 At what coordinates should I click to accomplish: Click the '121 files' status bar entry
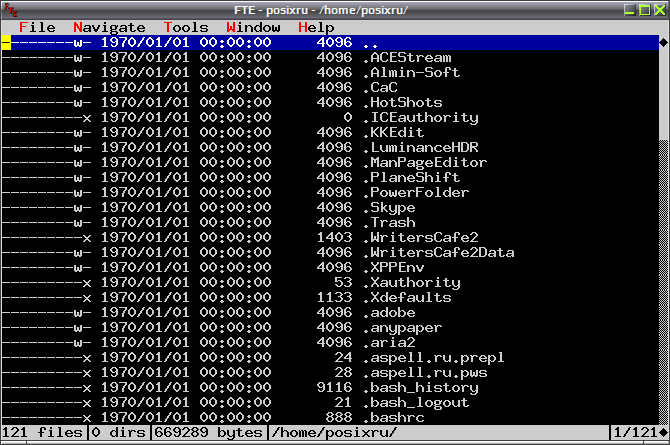tap(42, 432)
